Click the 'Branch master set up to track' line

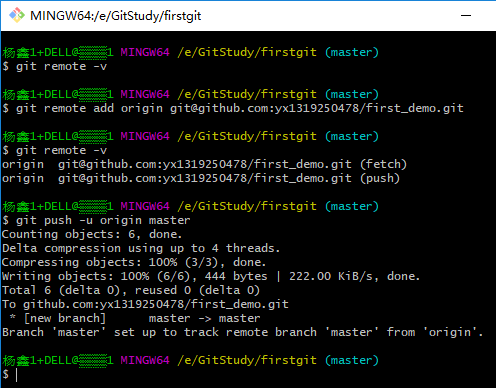click(242, 332)
